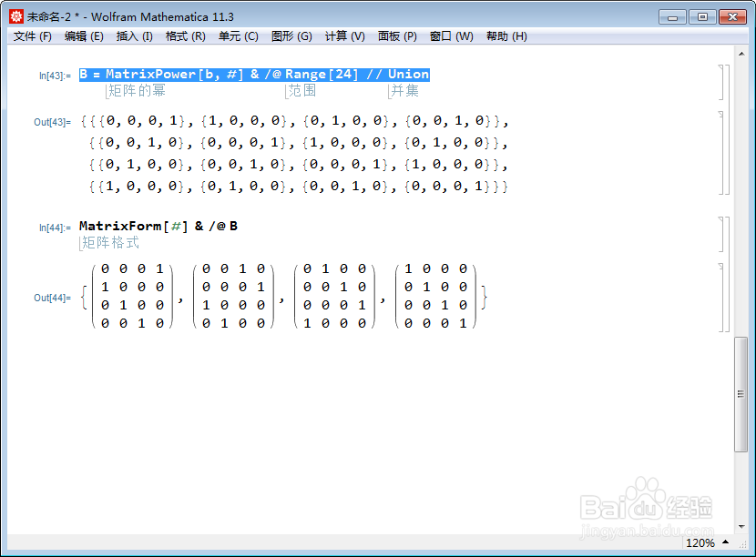Viewport: 756px width, 557px height.
Task: Click the first matrix in Out[44]
Action: point(133,296)
